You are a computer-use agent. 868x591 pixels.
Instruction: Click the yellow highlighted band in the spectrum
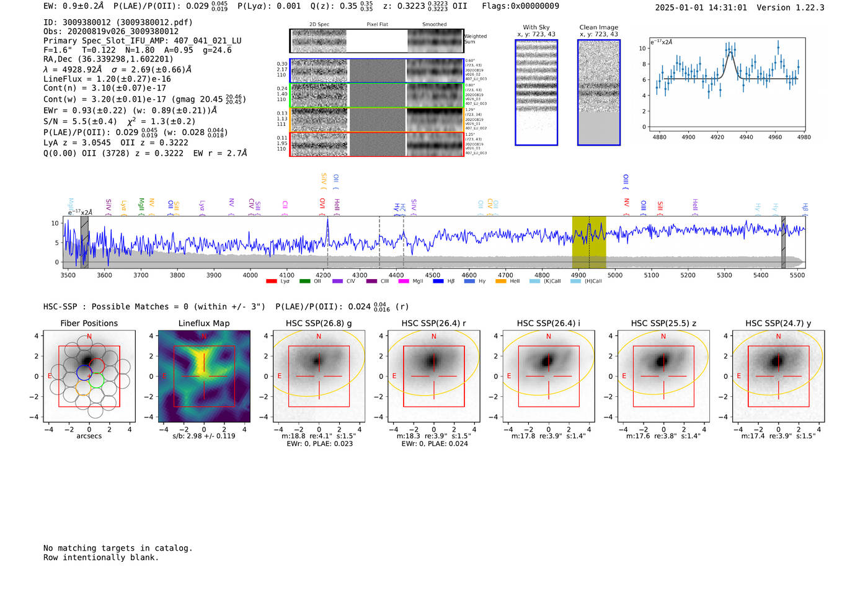pos(589,242)
